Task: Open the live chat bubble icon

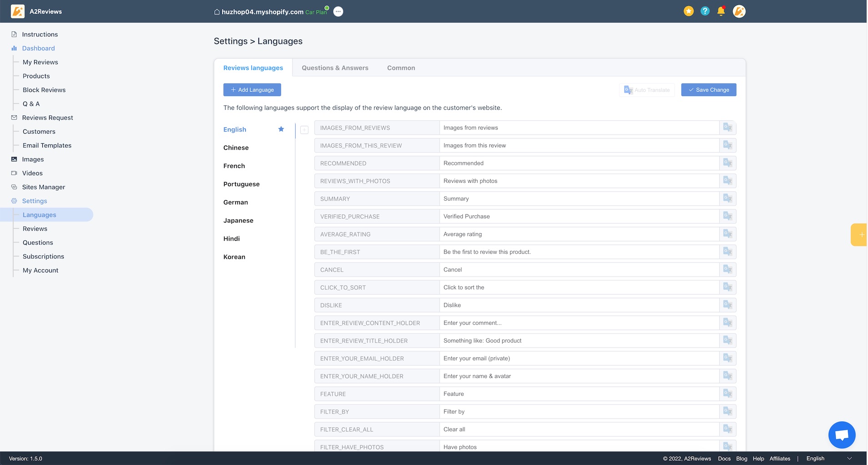Action: [842, 435]
